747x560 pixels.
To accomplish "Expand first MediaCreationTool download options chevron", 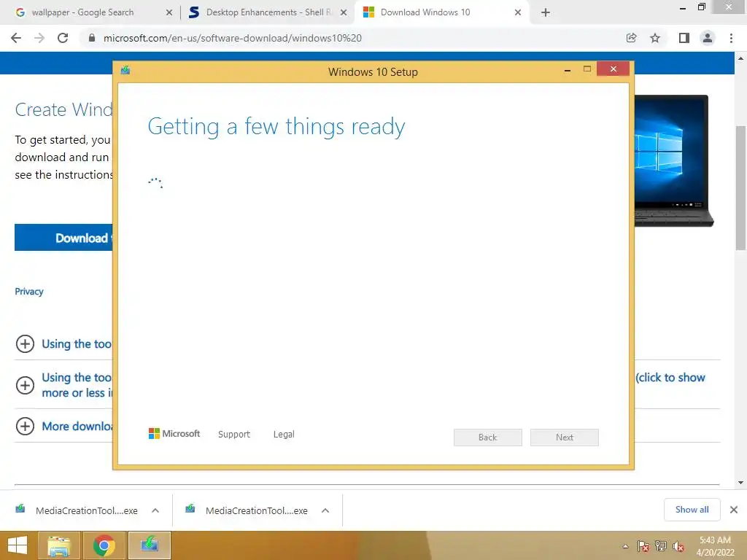I will pyautogui.click(x=155, y=510).
